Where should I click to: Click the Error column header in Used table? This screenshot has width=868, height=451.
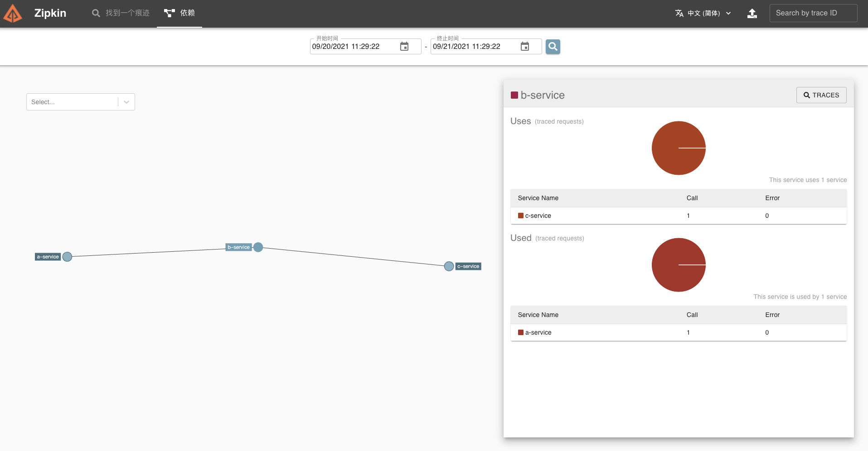[772, 315]
